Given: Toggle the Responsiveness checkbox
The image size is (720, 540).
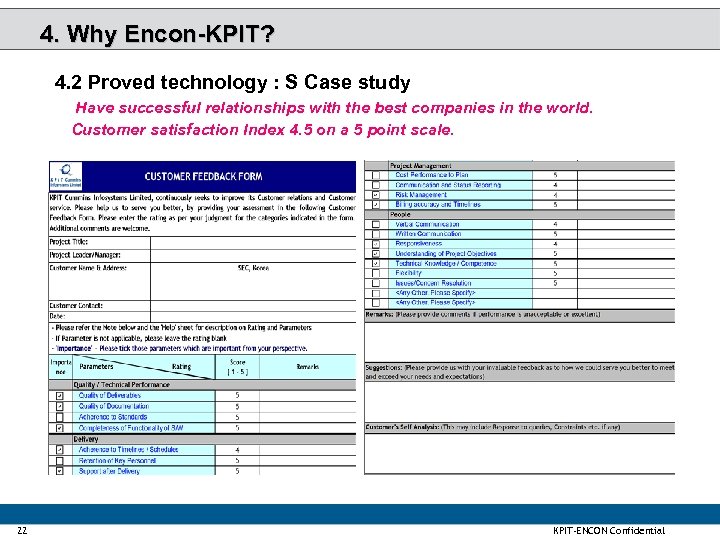Looking at the screenshot, I should coord(376,244).
